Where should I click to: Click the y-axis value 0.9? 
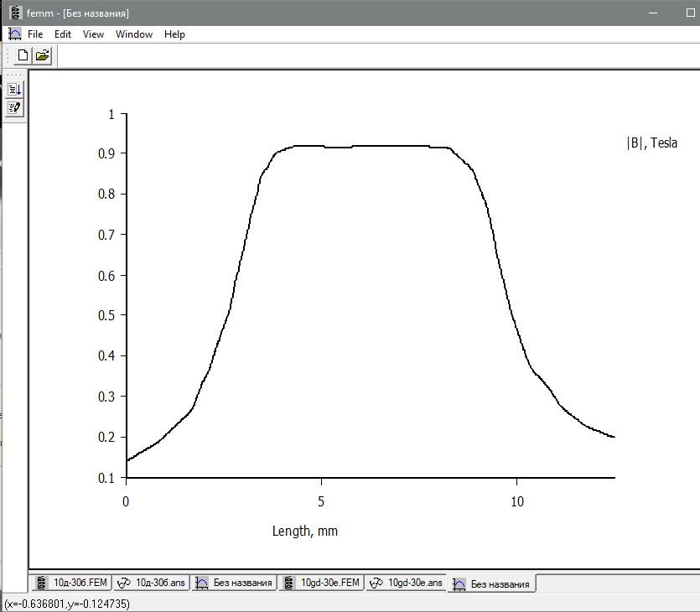[x=106, y=153]
